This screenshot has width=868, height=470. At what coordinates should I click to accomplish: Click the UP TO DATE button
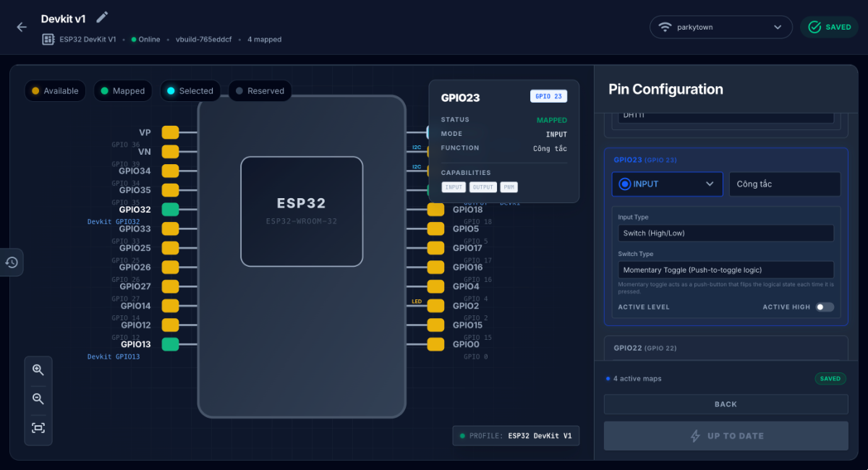[726, 436]
